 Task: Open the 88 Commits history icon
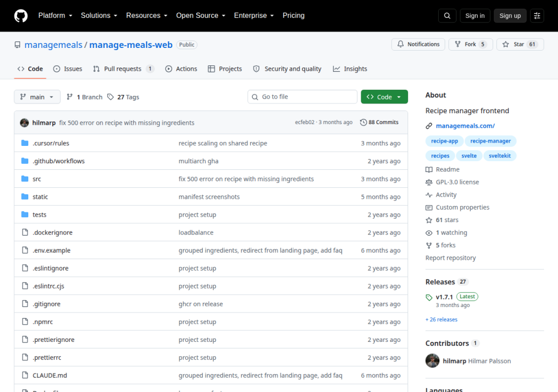point(363,122)
